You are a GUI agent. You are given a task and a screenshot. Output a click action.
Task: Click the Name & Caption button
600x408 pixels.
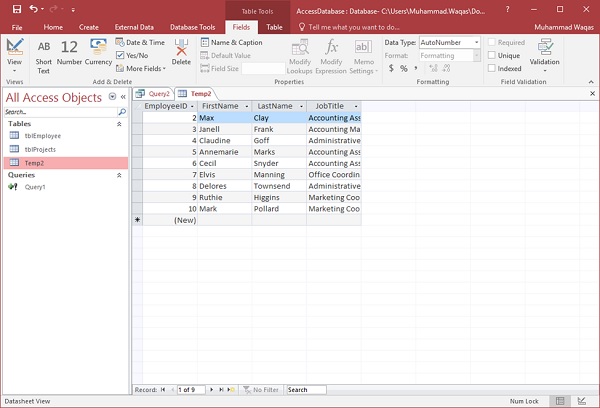pyautogui.click(x=230, y=43)
